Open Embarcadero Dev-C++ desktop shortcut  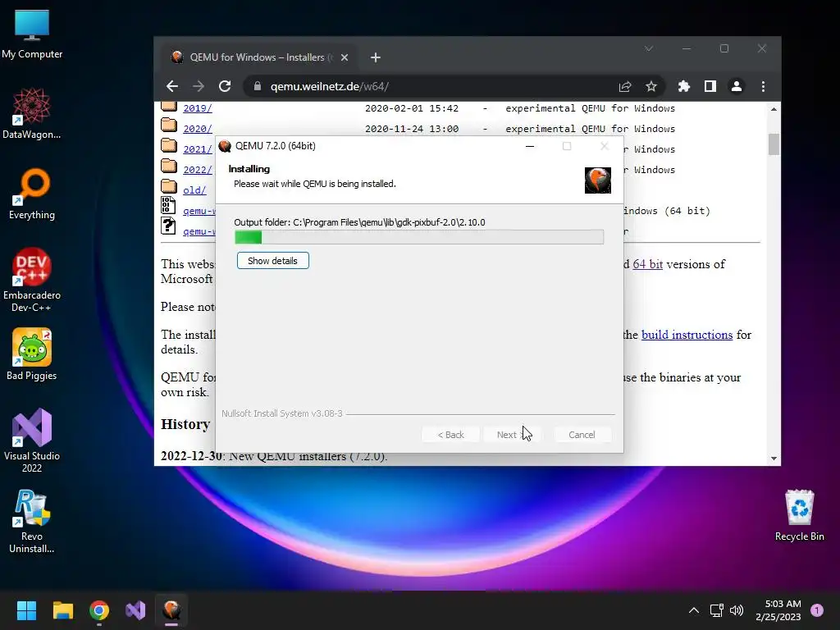pyautogui.click(x=32, y=280)
